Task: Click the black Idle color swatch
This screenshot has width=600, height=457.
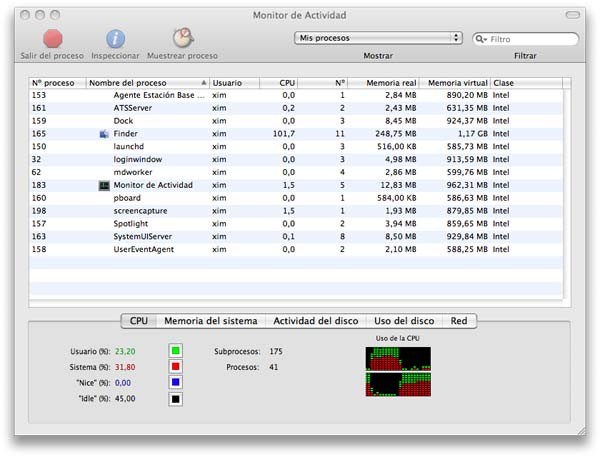Action: pyautogui.click(x=176, y=399)
